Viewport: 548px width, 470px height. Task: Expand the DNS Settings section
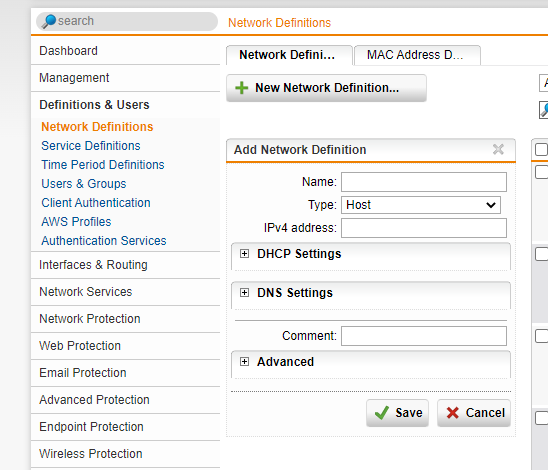[x=245, y=292]
